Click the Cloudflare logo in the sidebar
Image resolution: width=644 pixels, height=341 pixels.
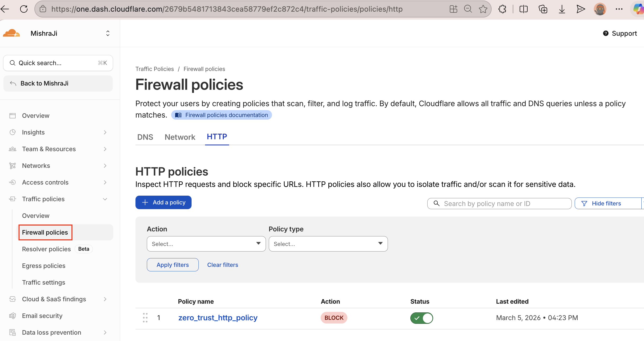[x=11, y=33]
